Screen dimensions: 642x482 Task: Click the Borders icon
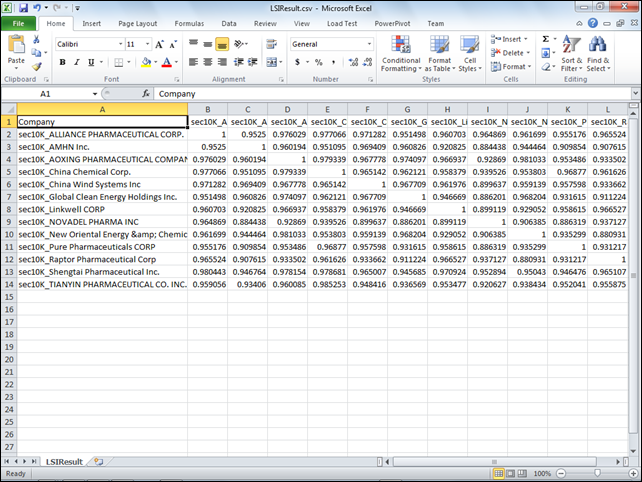pos(119,62)
